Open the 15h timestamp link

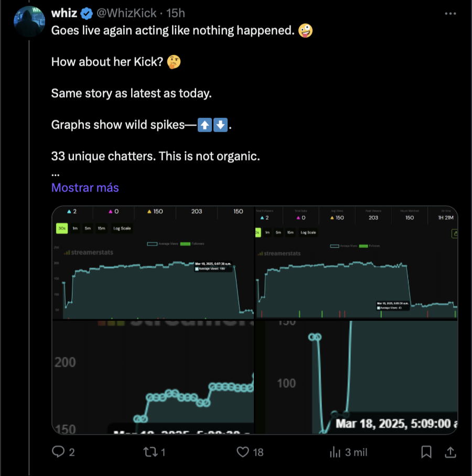pyautogui.click(x=176, y=13)
